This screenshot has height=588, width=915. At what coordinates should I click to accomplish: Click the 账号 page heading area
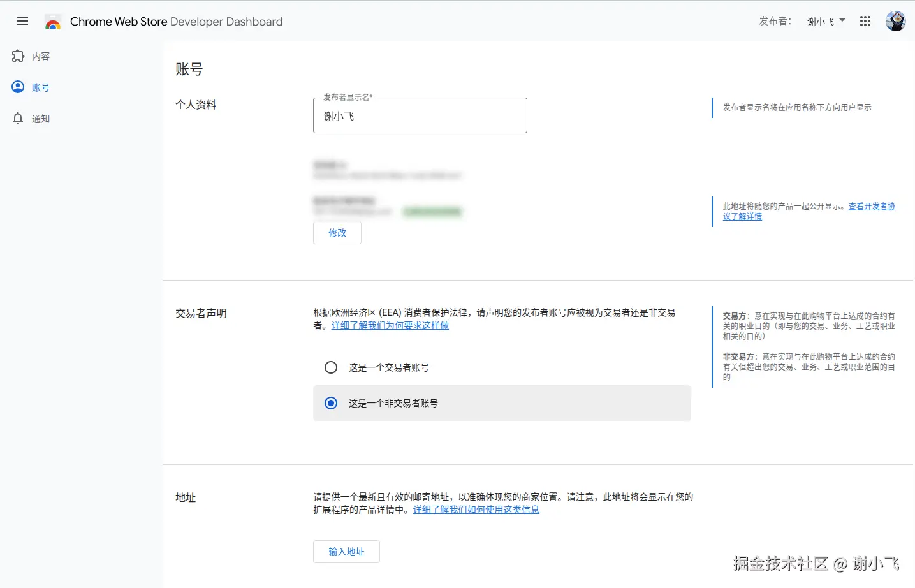pyautogui.click(x=189, y=69)
